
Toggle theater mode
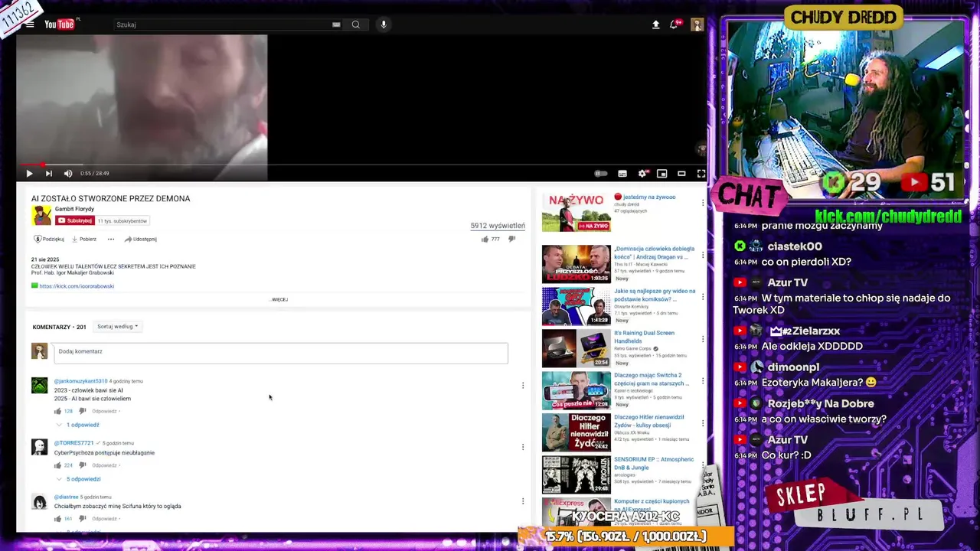pos(681,174)
